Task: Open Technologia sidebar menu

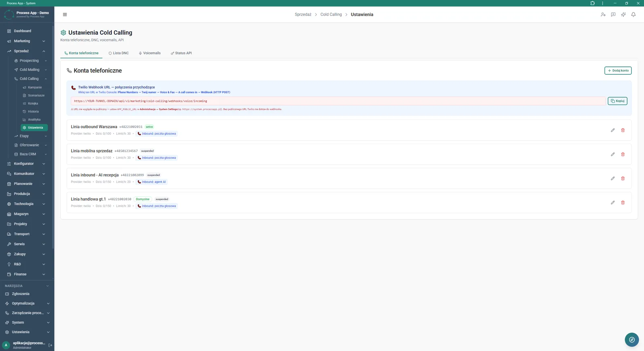Action: (x=27, y=204)
